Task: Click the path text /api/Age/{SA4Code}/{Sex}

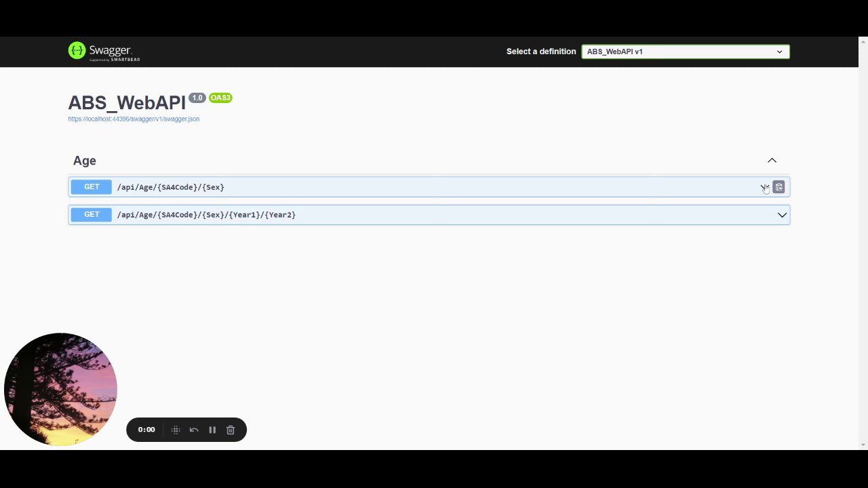Action: 171,187
